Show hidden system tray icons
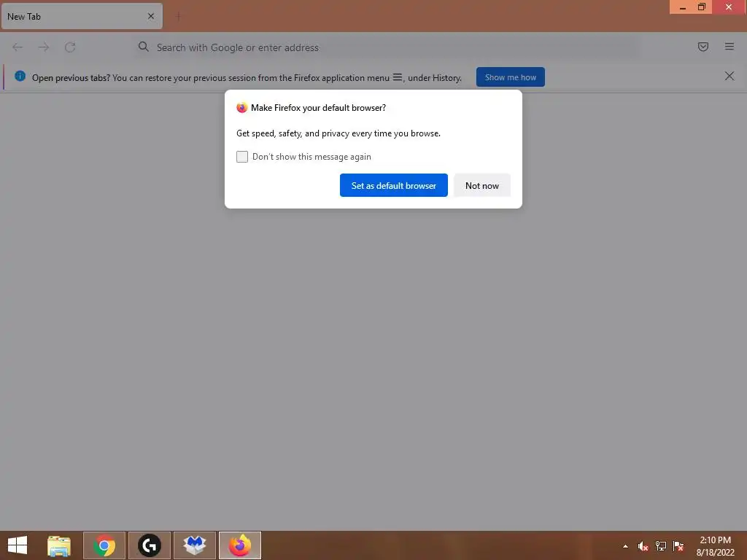The height and width of the screenshot is (560, 747). (625, 546)
